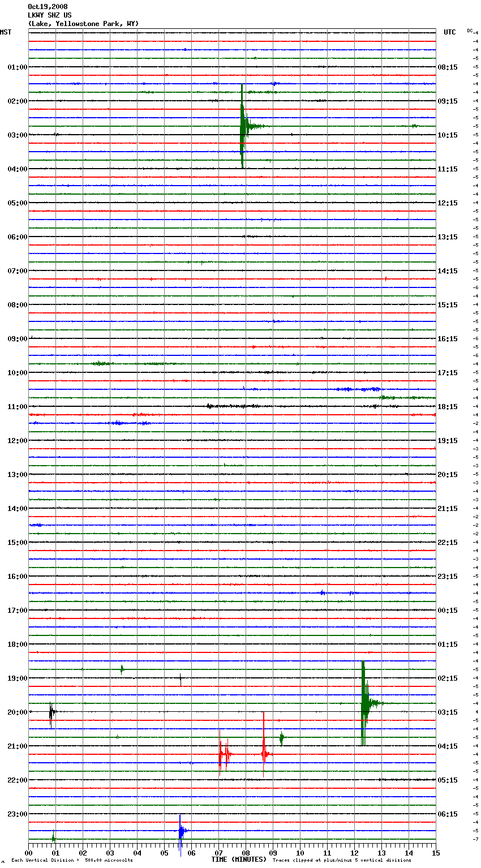
Task: Click the 10 minute axis tick label
Action: [300, 853]
